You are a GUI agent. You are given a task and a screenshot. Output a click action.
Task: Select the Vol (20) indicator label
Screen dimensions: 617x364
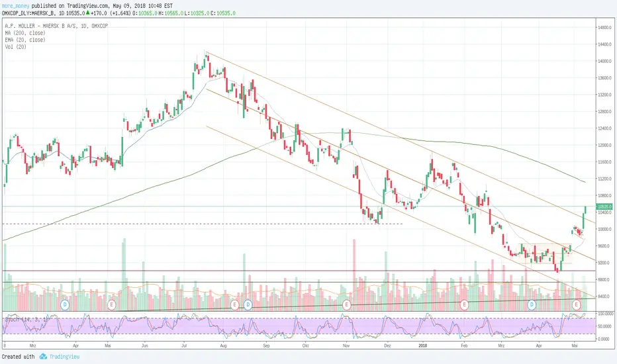tap(16, 47)
